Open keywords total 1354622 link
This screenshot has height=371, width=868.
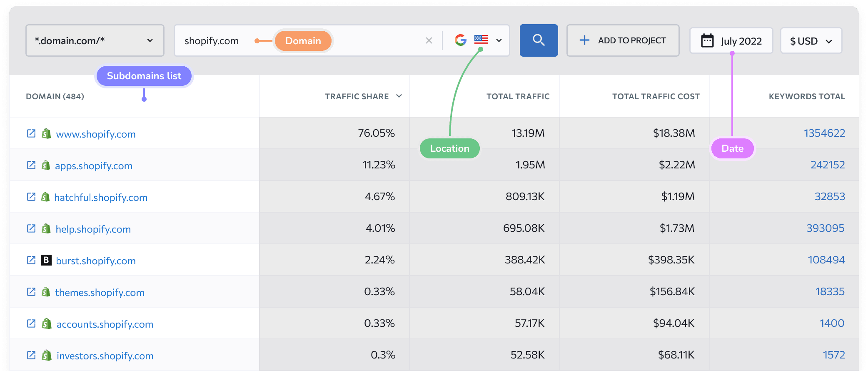tap(824, 133)
